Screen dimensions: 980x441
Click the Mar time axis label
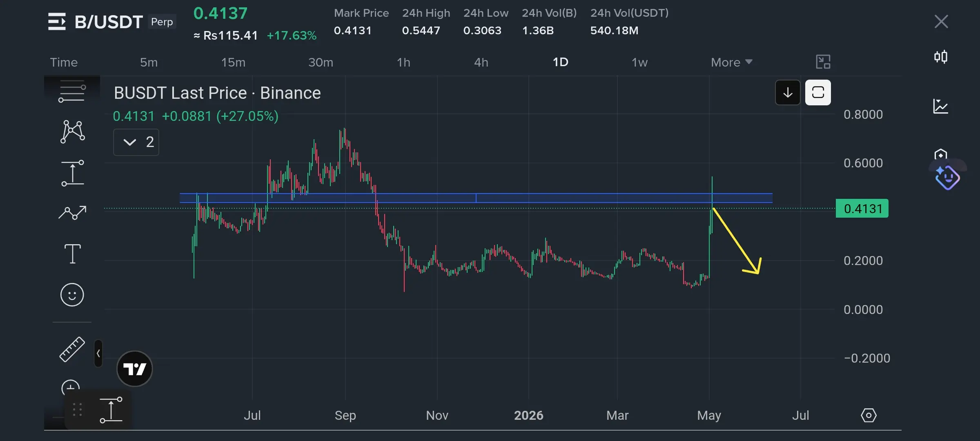tap(617, 416)
